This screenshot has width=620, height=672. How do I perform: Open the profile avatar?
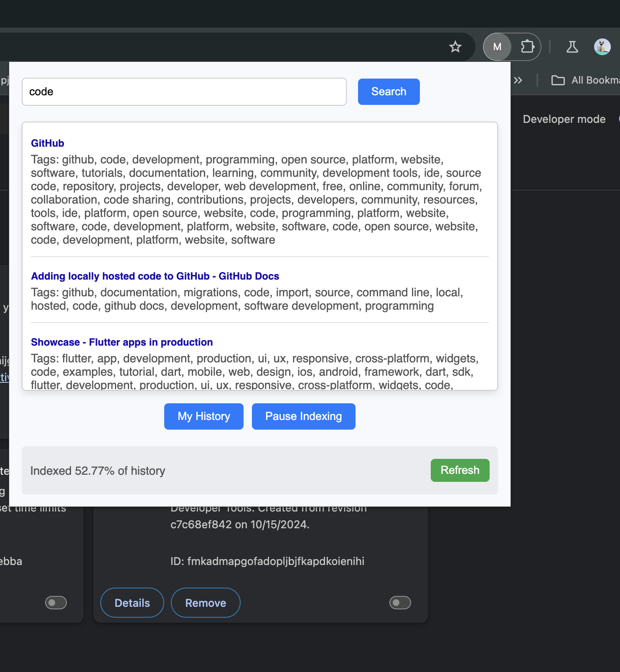pos(602,47)
